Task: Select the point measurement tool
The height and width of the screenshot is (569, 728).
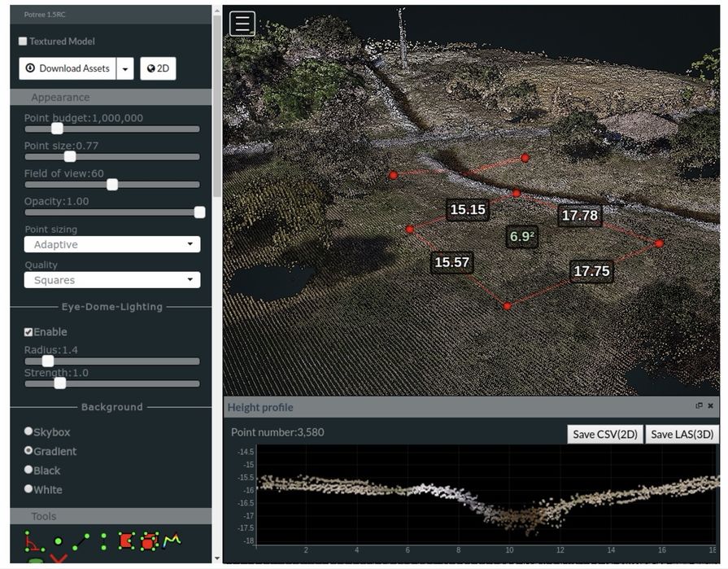Action: point(58,541)
